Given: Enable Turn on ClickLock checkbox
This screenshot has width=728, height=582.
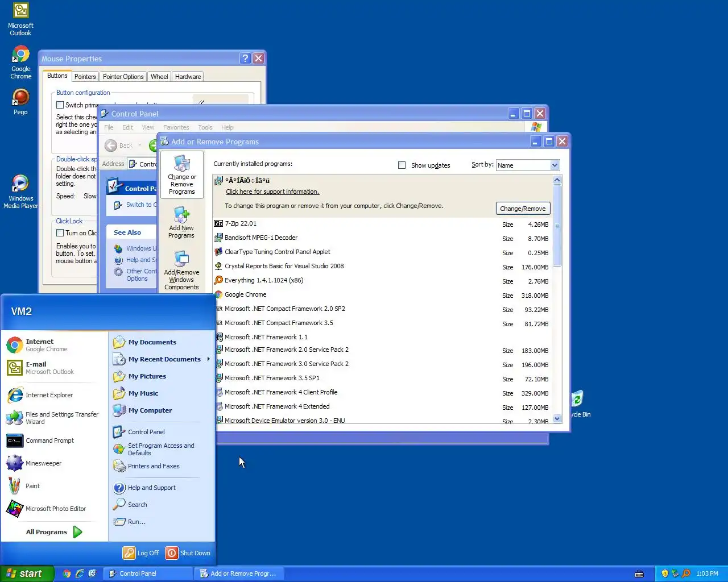Looking at the screenshot, I should (x=60, y=233).
